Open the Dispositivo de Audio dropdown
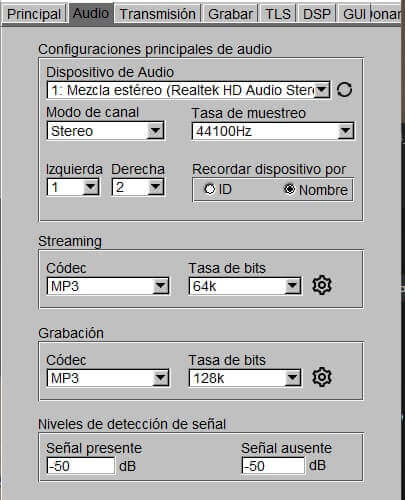Viewport: 405px width, 500px height. pyautogui.click(x=189, y=90)
